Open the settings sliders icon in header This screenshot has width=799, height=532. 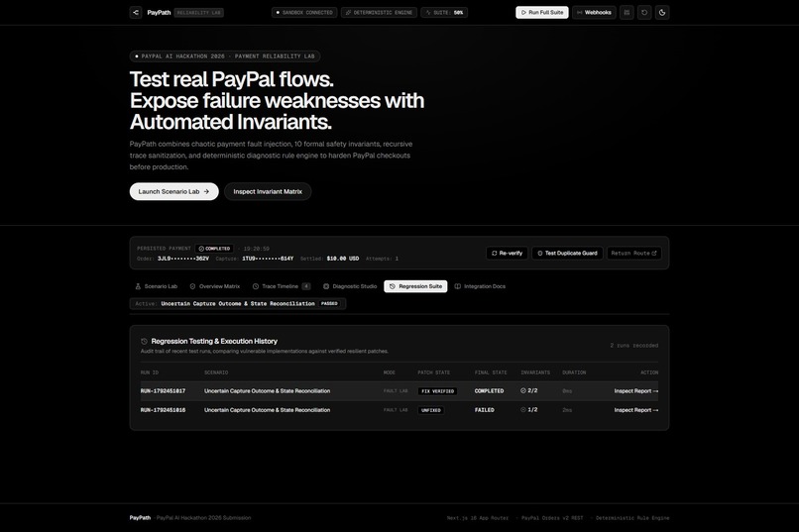coord(627,12)
